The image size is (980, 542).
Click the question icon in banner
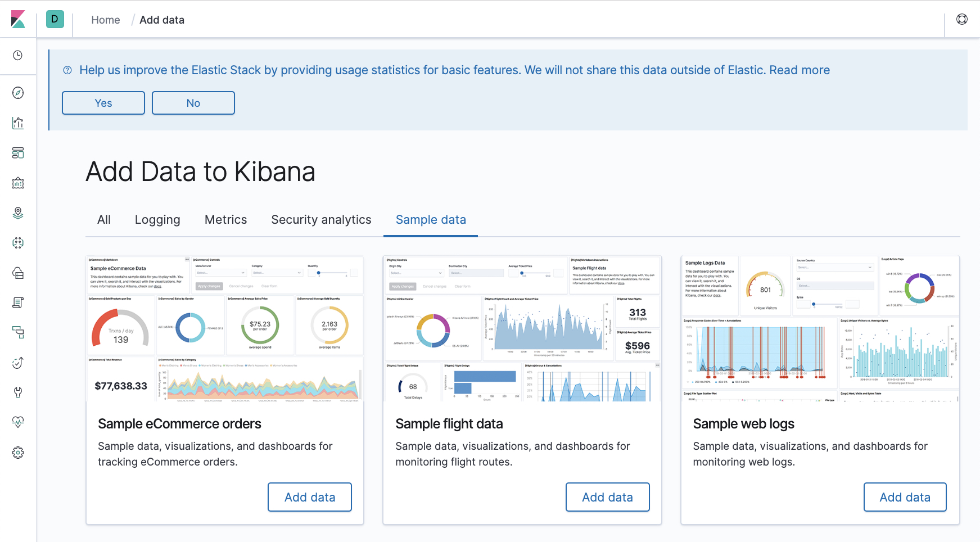coord(67,70)
